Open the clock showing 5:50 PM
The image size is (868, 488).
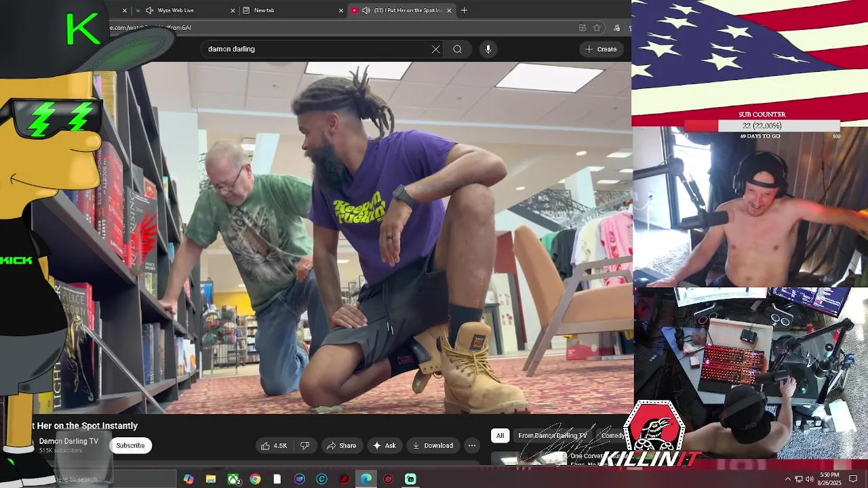(x=829, y=479)
